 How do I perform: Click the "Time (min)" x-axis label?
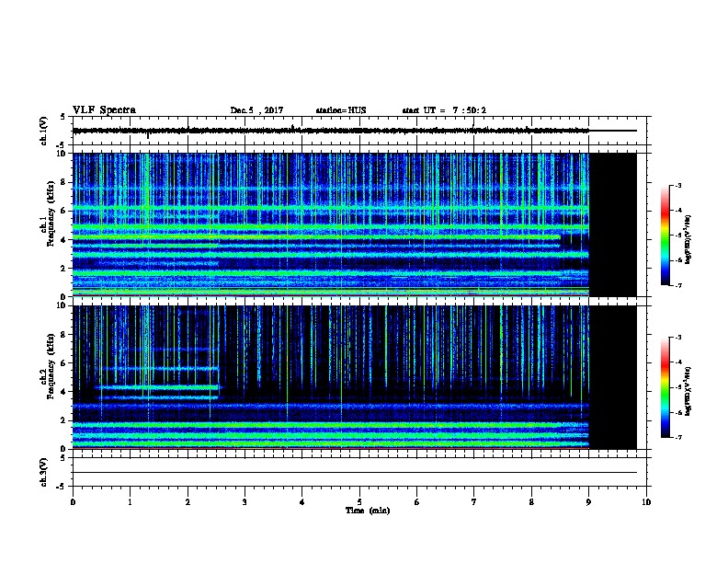click(x=368, y=511)
